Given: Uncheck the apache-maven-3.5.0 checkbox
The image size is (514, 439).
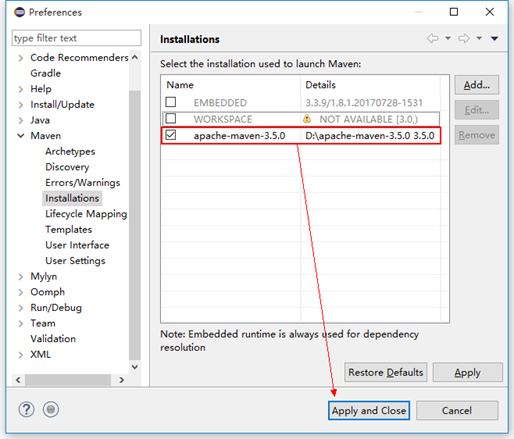Looking at the screenshot, I should (171, 135).
